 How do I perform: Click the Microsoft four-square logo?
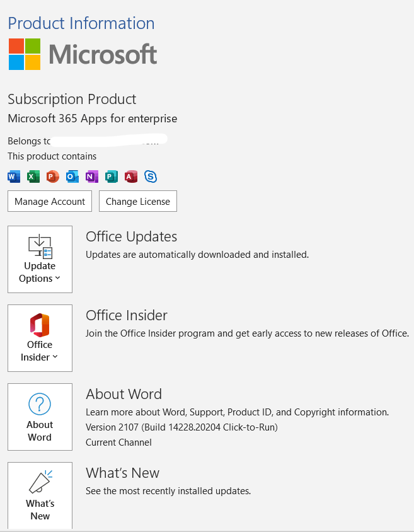pyautogui.click(x=25, y=54)
